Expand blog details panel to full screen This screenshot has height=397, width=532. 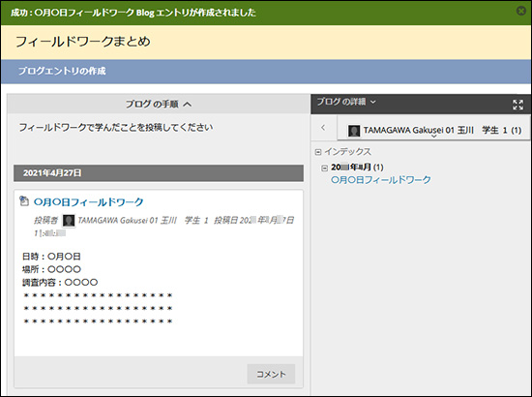(517, 105)
